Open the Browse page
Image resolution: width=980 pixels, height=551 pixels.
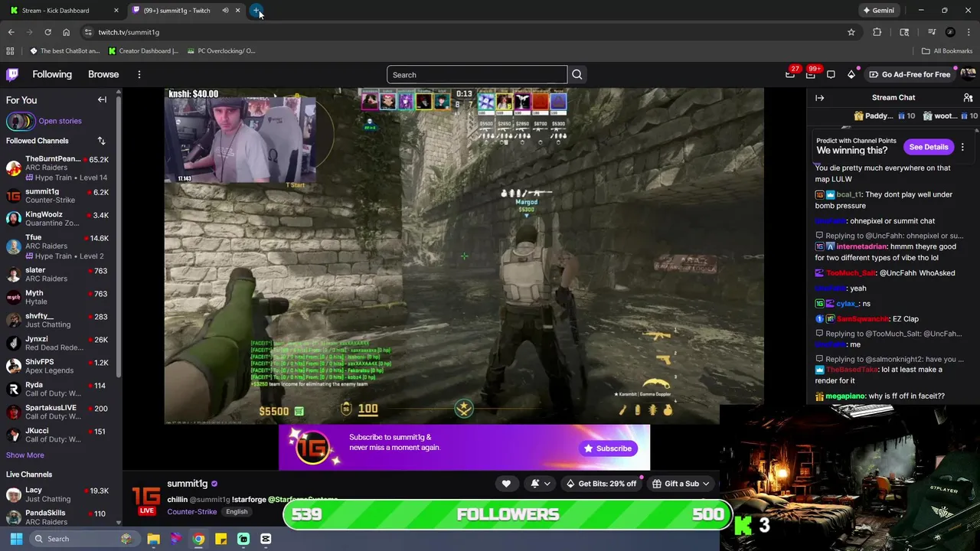pyautogui.click(x=103, y=74)
